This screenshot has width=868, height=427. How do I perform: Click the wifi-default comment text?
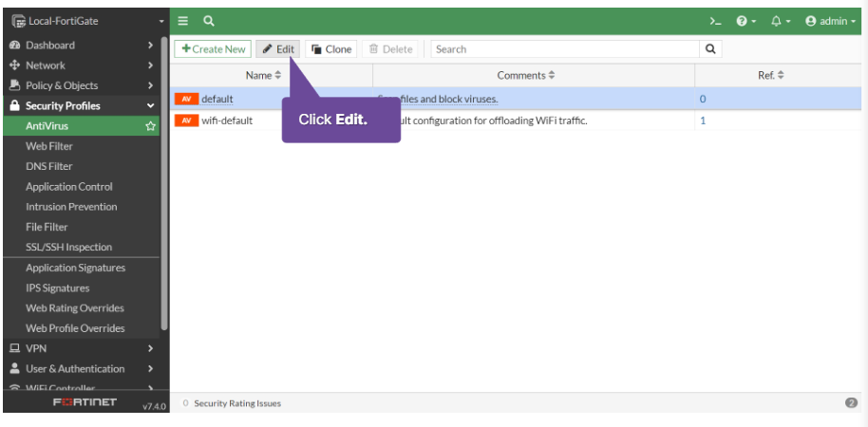[x=494, y=121]
